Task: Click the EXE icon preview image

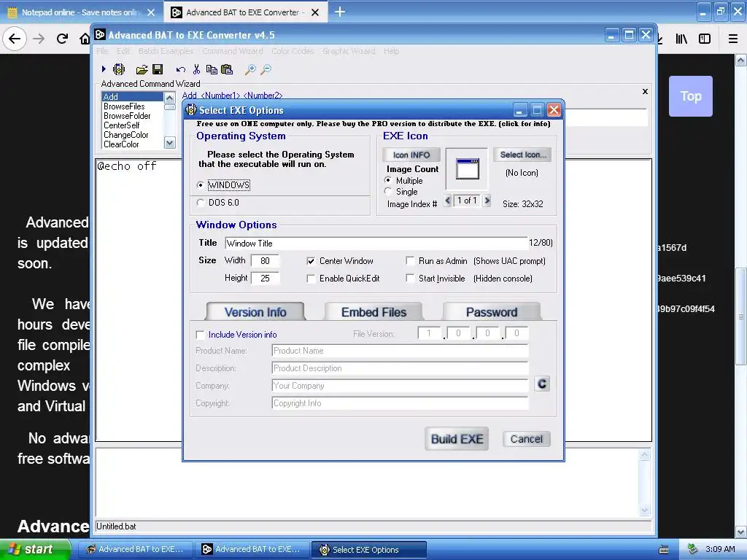Action: (467, 169)
